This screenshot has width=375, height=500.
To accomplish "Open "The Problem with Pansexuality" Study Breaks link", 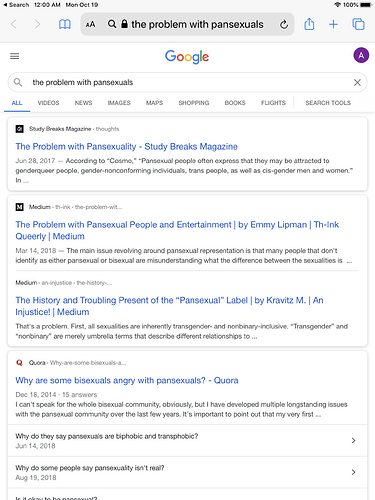I will coord(126,146).
